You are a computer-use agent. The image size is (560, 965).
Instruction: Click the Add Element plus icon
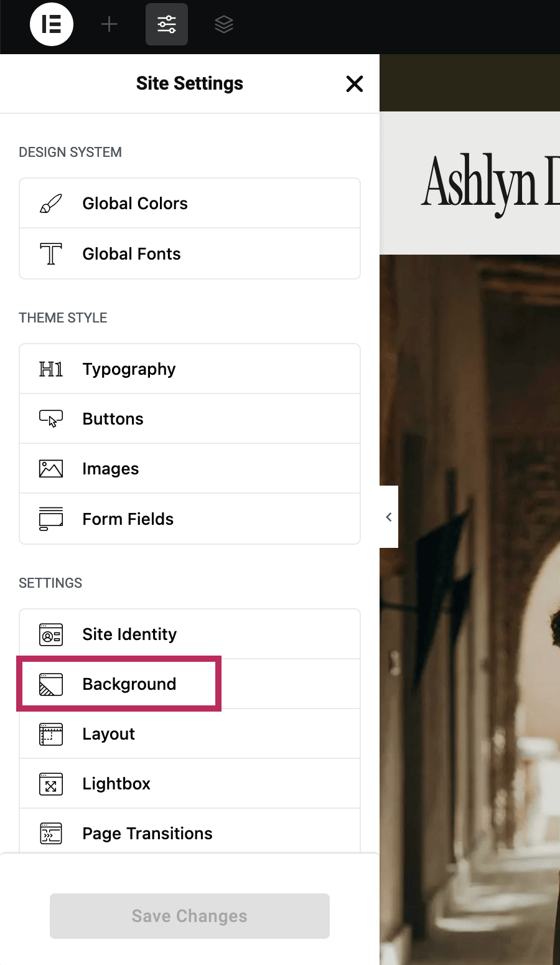coord(109,24)
